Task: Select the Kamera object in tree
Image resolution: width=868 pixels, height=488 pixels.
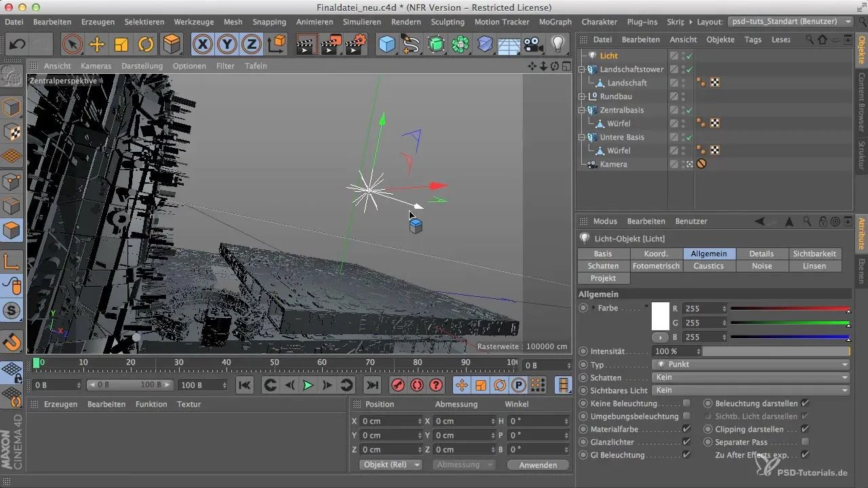Action: 613,164
